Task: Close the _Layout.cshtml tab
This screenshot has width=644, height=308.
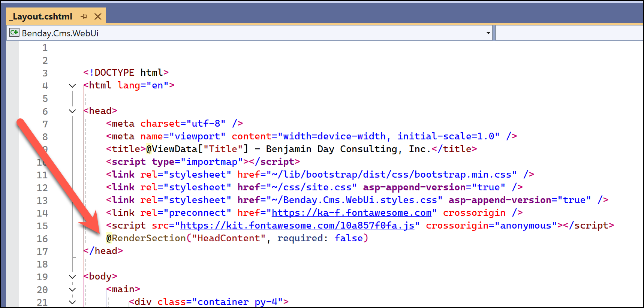Action: [x=98, y=16]
